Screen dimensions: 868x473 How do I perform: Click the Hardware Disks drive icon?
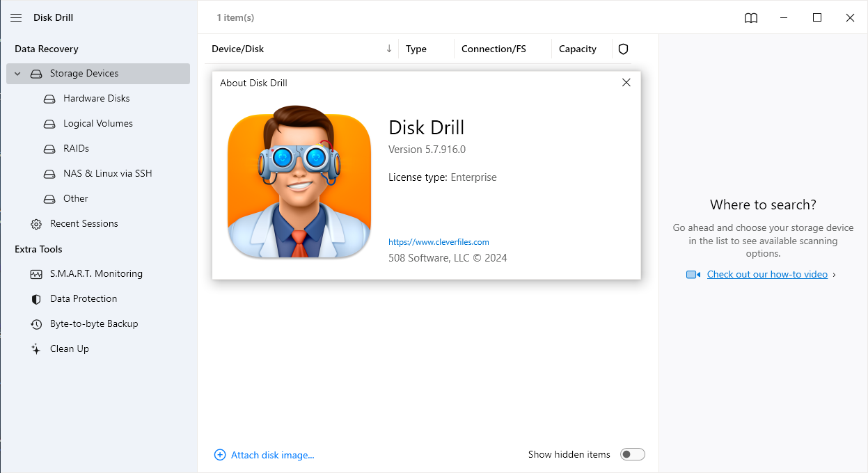coord(49,99)
